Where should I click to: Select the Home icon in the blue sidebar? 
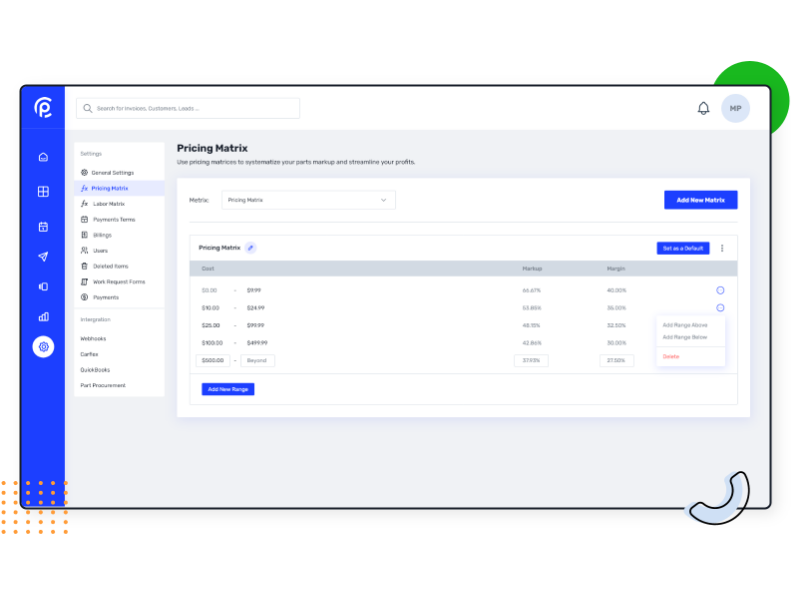click(42, 157)
